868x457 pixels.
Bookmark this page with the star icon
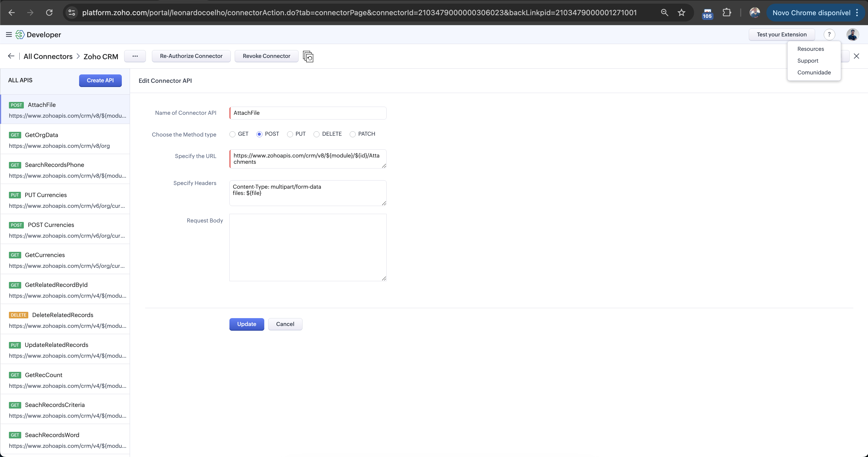(681, 13)
